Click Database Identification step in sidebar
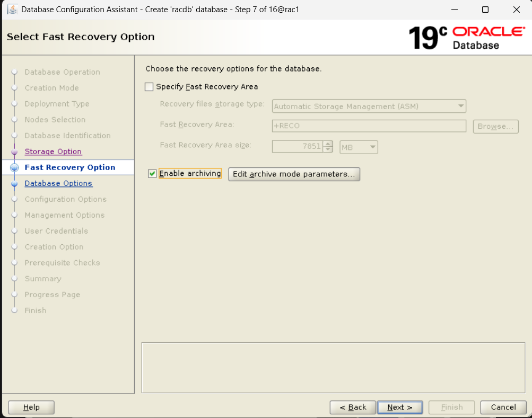 tap(67, 136)
